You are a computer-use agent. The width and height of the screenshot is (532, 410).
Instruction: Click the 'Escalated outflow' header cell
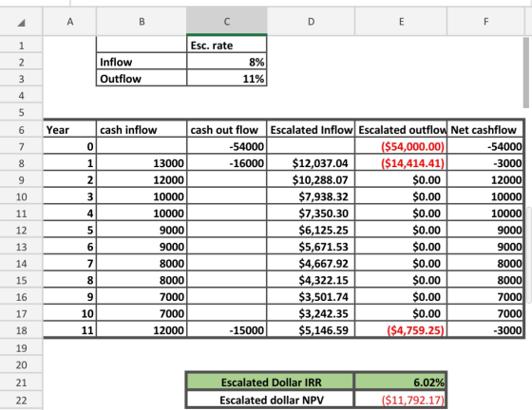point(401,130)
